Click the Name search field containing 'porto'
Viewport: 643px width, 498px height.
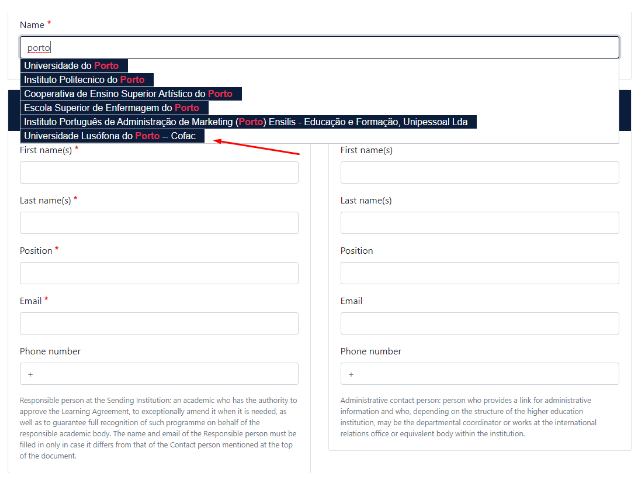[x=319, y=48]
